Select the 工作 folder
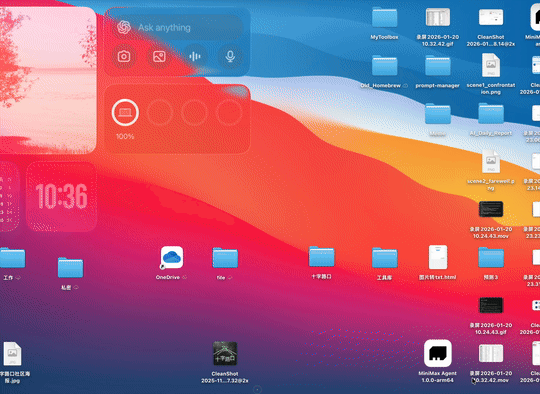 12,258
